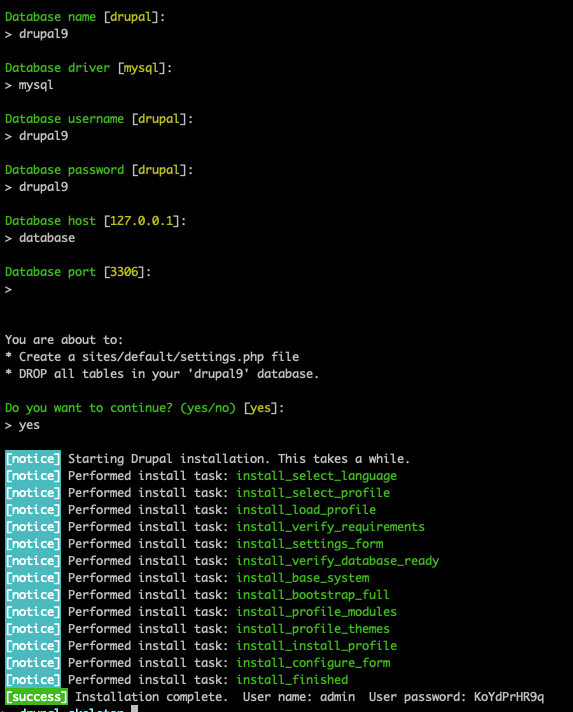Image resolution: width=573 pixels, height=712 pixels.
Task: Click the 'Database password [drupal]:' prompt
Action: tap(99, 170)
